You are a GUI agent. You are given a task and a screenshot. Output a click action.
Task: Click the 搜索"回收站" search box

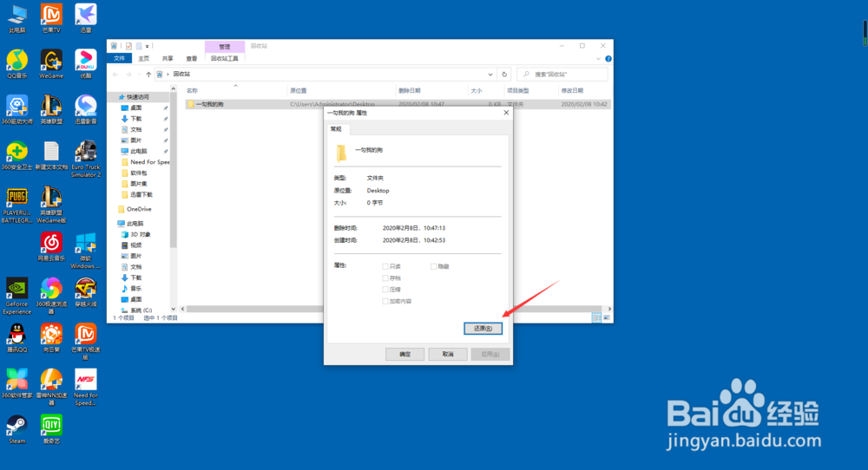(562, 74)
